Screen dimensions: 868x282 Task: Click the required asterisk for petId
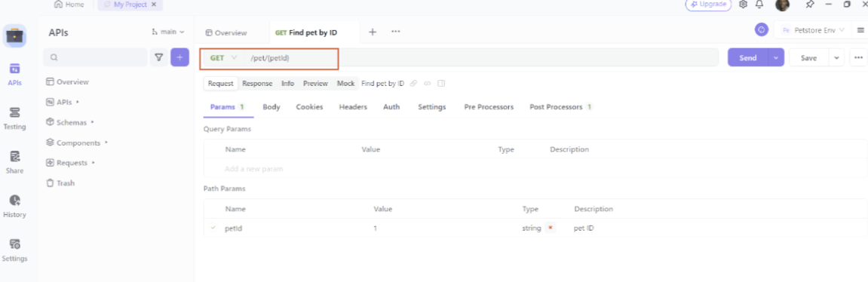(551, 228)
